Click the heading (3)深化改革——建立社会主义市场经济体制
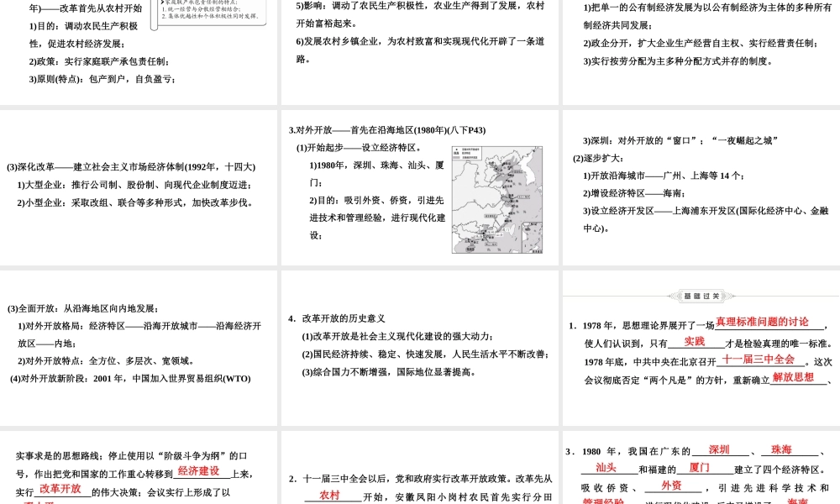Image resolution: width=840 pixels, height=504 pixels. (x=131, y=167)
